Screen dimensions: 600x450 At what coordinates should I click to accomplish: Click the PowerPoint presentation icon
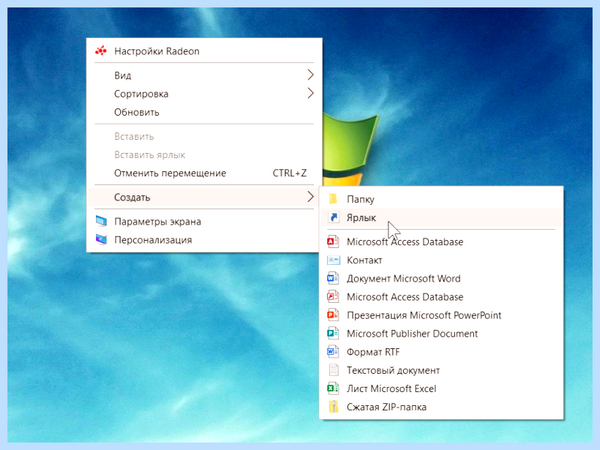click(x=333, y=315)
